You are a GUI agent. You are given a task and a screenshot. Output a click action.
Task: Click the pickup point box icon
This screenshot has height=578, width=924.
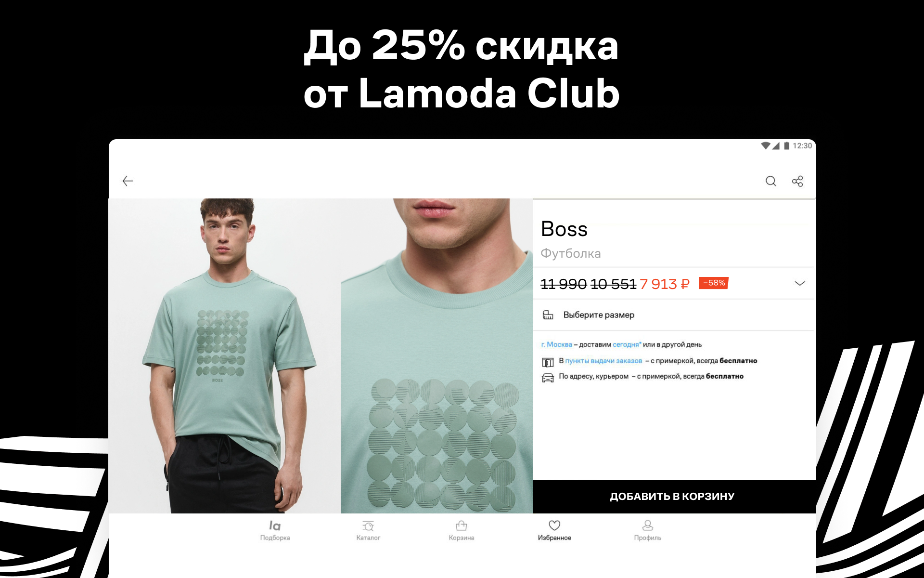coord(548,362)
